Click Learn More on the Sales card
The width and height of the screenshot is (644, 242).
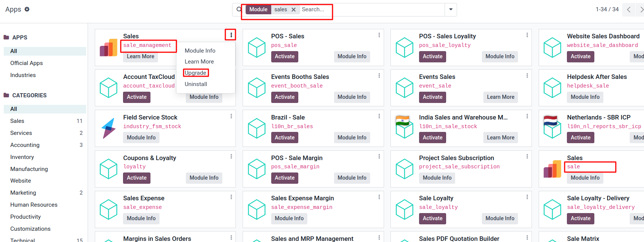pyautogui.click(x=140, y=56)
